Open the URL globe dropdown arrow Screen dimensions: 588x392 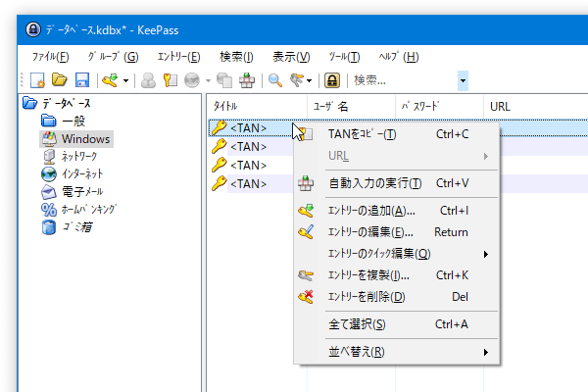208,80
